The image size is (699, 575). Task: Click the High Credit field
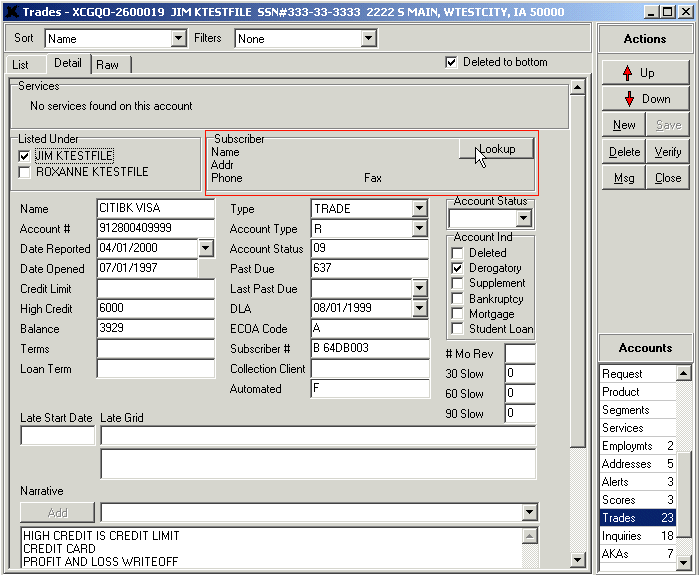pos(155,308)
